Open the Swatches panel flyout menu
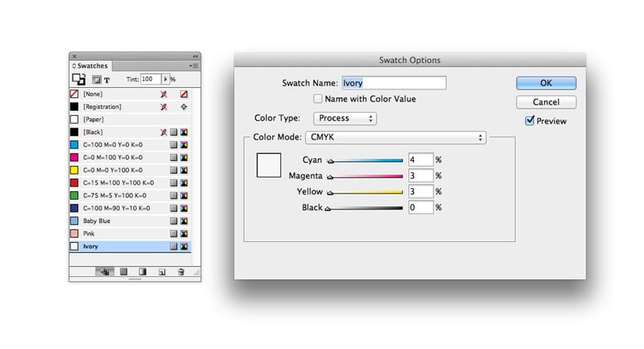This screenshot has height=349, width=644. pyautogui.click(x=195, y=66)
